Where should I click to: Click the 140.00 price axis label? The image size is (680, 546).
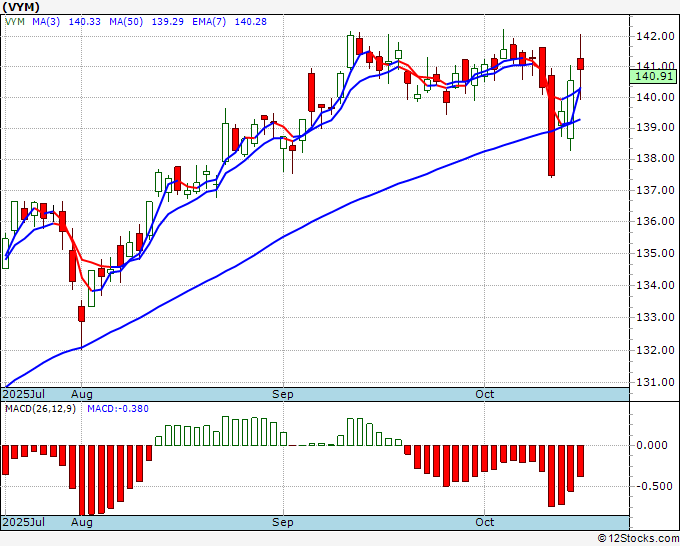click(655, 97)
